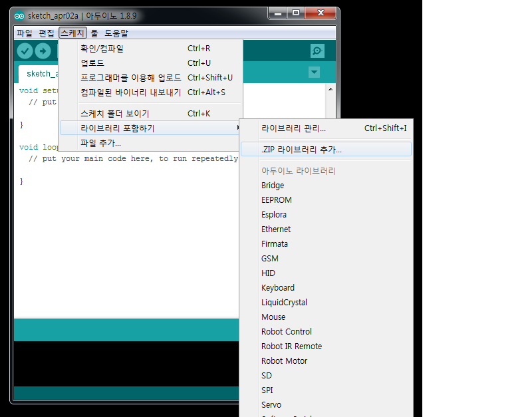Open the 툴 menu

click(x=94, y=33)
